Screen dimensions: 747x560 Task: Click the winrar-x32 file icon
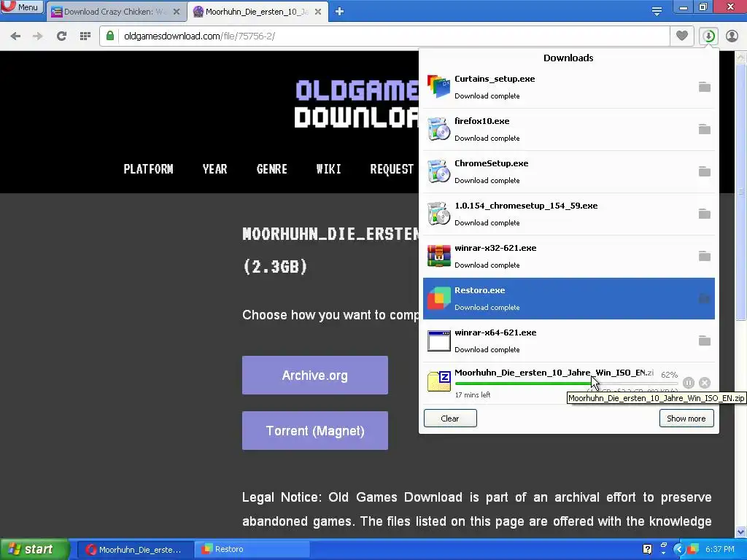(438, 256)
